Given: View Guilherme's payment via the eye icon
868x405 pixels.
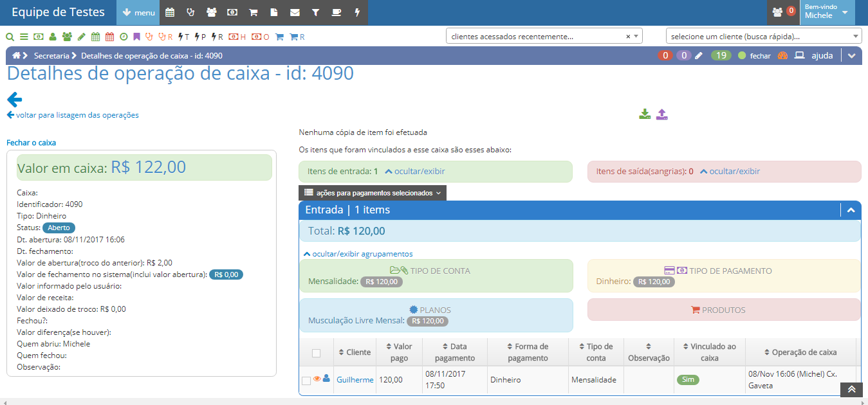Looking at the screenshot, I should point(317,379).
